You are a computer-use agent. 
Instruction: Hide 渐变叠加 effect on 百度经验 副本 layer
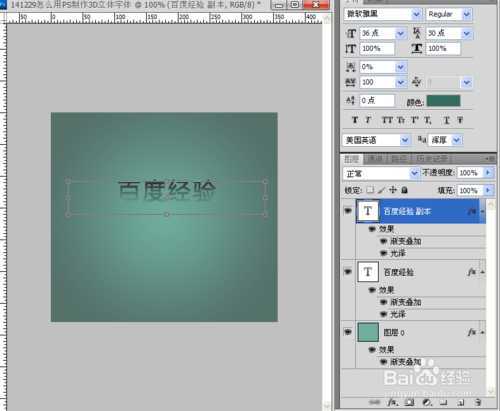tap(383, 241)
